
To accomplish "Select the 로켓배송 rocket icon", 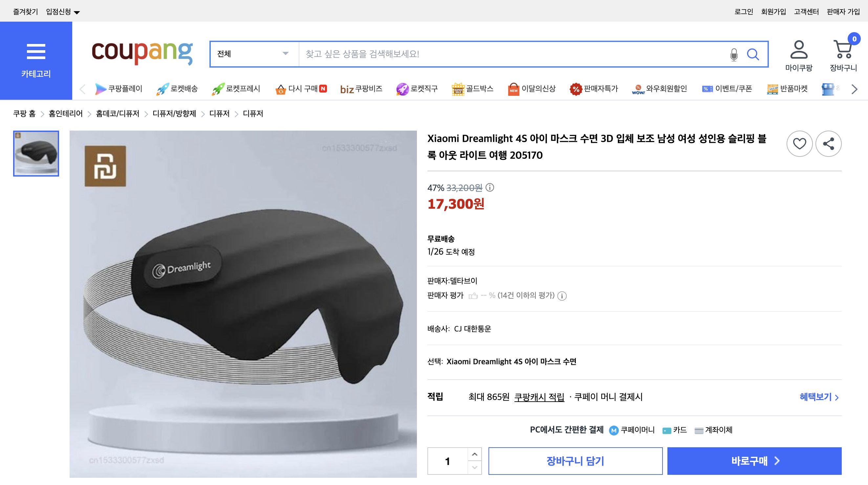I will click(x=163, y=89).
